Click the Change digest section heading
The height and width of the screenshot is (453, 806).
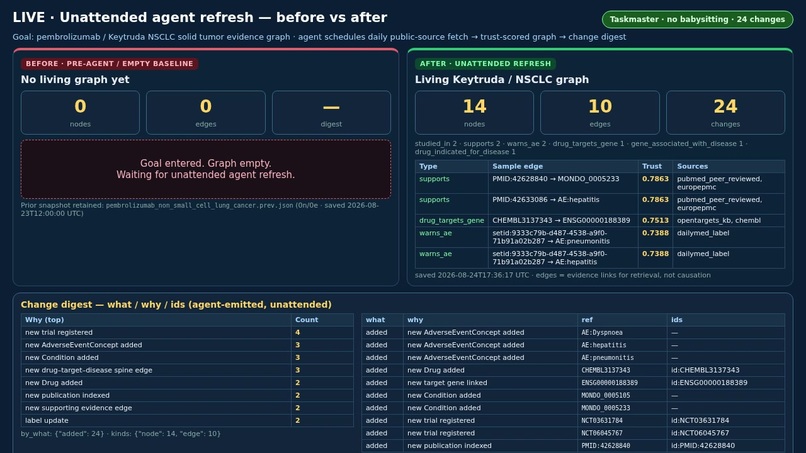[176, 304]
